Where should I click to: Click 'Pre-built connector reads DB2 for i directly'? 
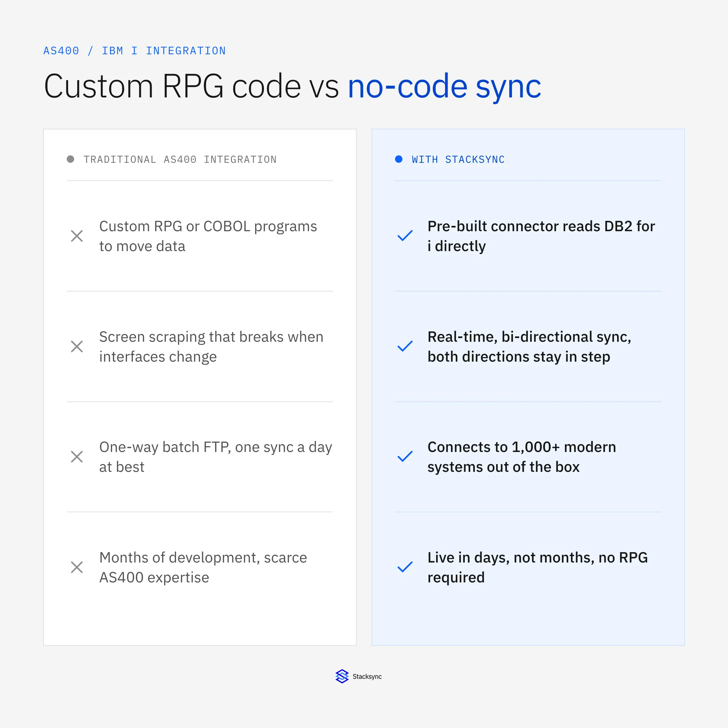pos(541,236)
